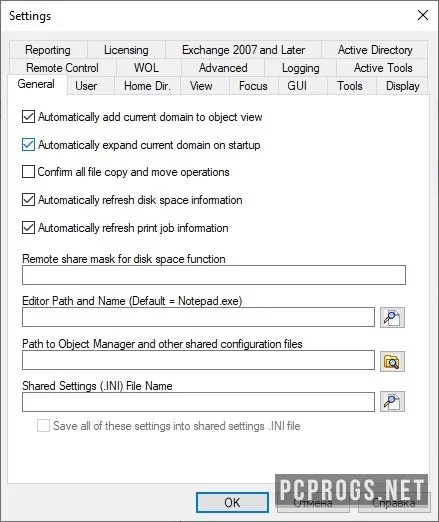This screenshot has width=439, height=522.
Task: Go to the WOL tab
Action: pyautogui.click(x=146, y=68)
